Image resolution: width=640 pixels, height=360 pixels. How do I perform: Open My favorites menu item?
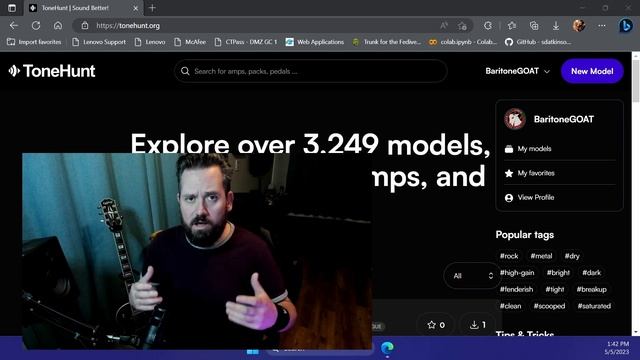pyautogui.click(x=536, y=173)
